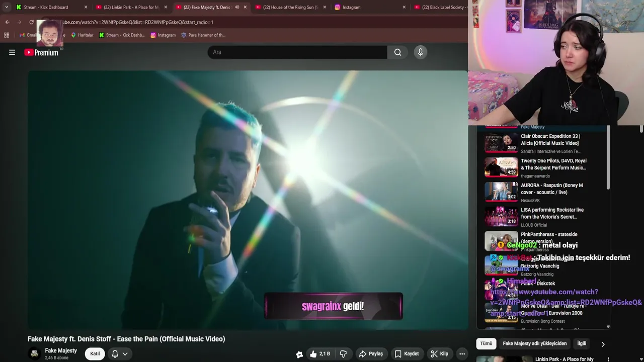This screenshot has width=644, height=362.
Task: Click thegameawards channel name
Action: [535, 176]
